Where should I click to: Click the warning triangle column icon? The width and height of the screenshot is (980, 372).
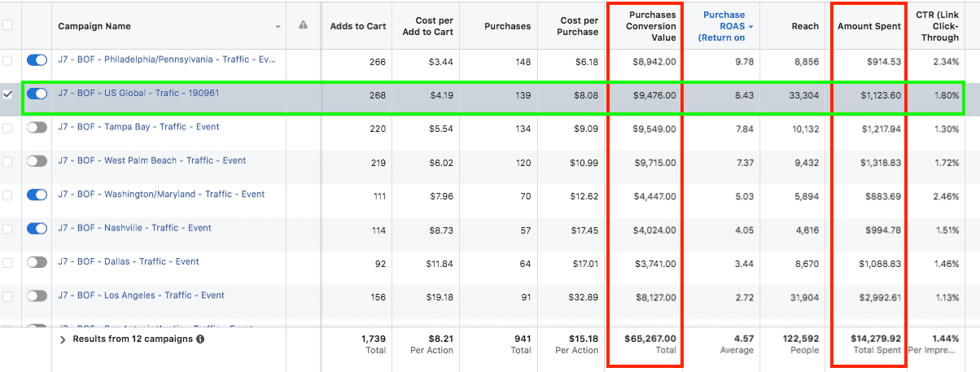[303, 25]
